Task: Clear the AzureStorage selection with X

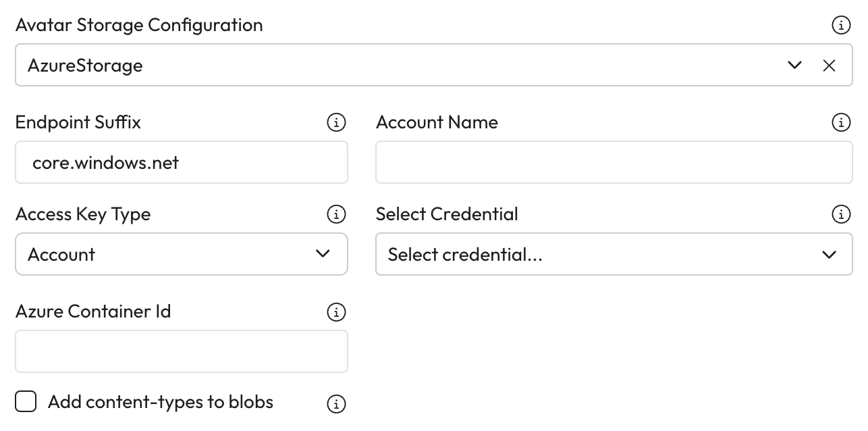Action: coord(829,66)
